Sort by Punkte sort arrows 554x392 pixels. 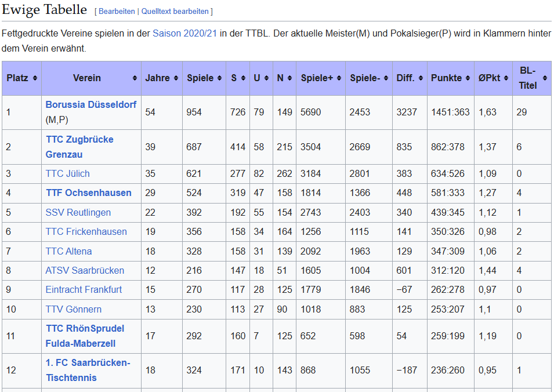click(468, 78)
